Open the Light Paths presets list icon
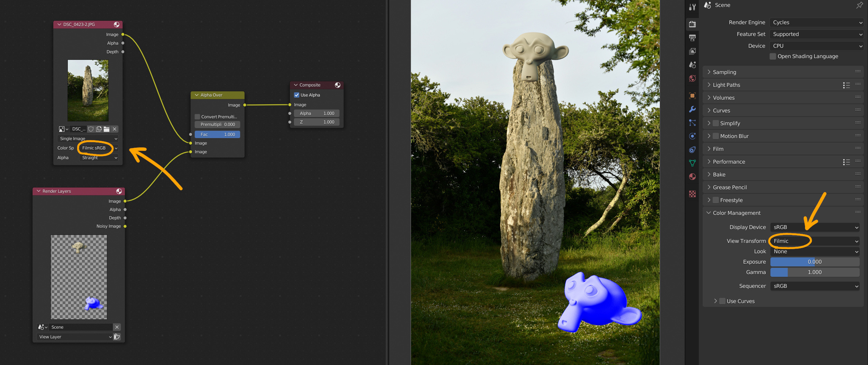Screen dimensions: 868x365 coord(846,85)
